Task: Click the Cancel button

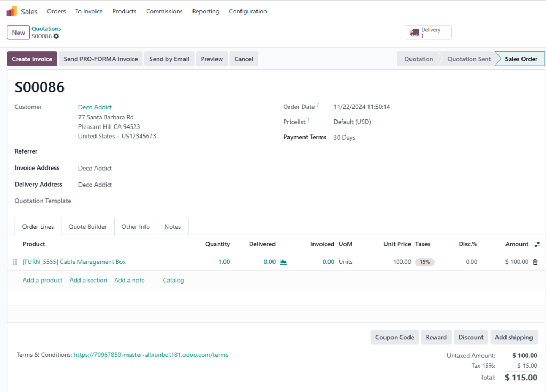Action: tap(244, 59)
